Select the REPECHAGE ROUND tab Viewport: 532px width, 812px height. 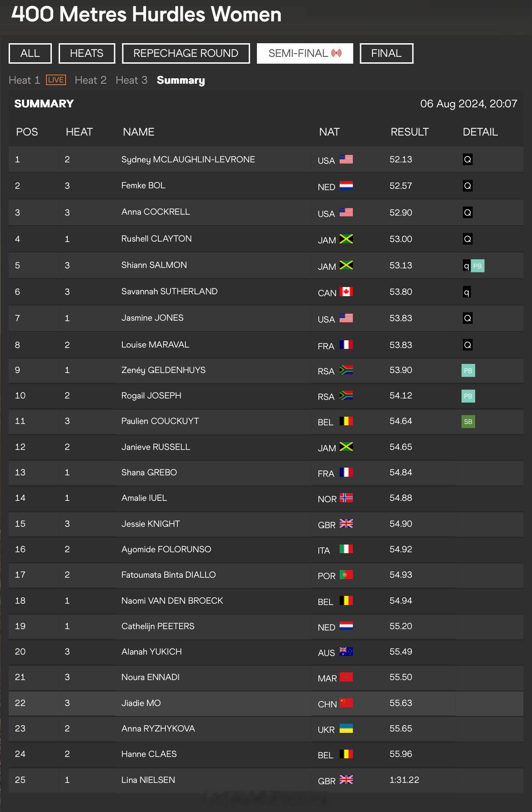pos(186,53)
